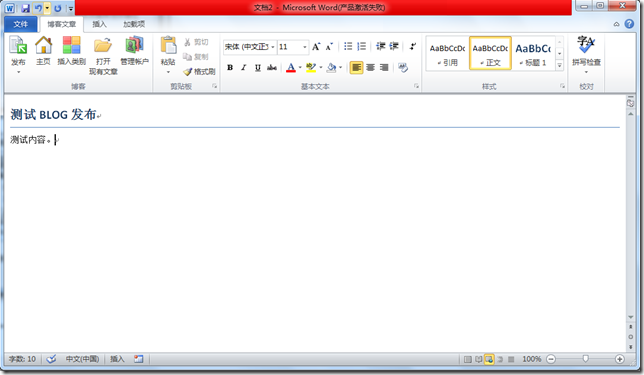The height and width of the screenshot is (375, 644).
Task: Click the Paste (粘贴) clipboard icon
Action: point(168,46)
